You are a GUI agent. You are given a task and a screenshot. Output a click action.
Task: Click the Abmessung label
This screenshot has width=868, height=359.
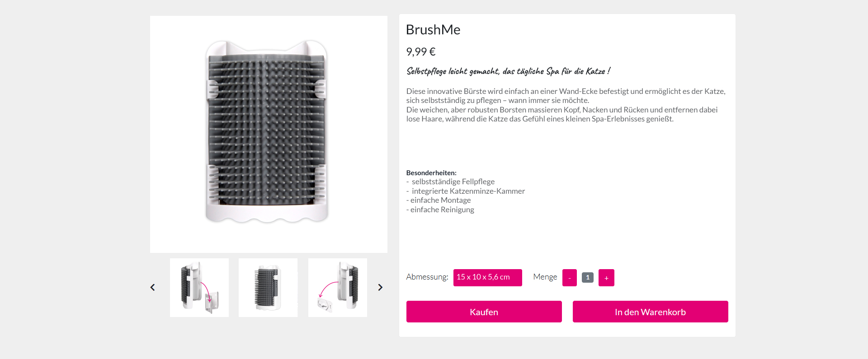[x=427, y=277]
